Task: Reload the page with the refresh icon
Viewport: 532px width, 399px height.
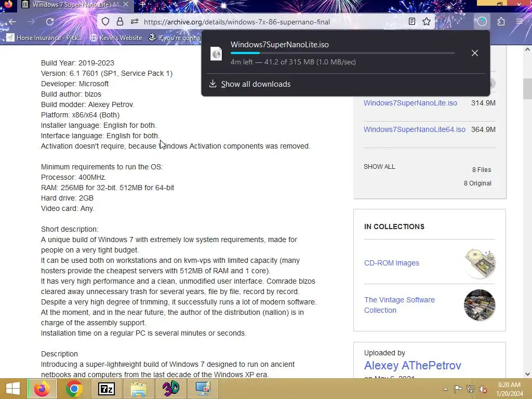Action: (x=50, y=22)
